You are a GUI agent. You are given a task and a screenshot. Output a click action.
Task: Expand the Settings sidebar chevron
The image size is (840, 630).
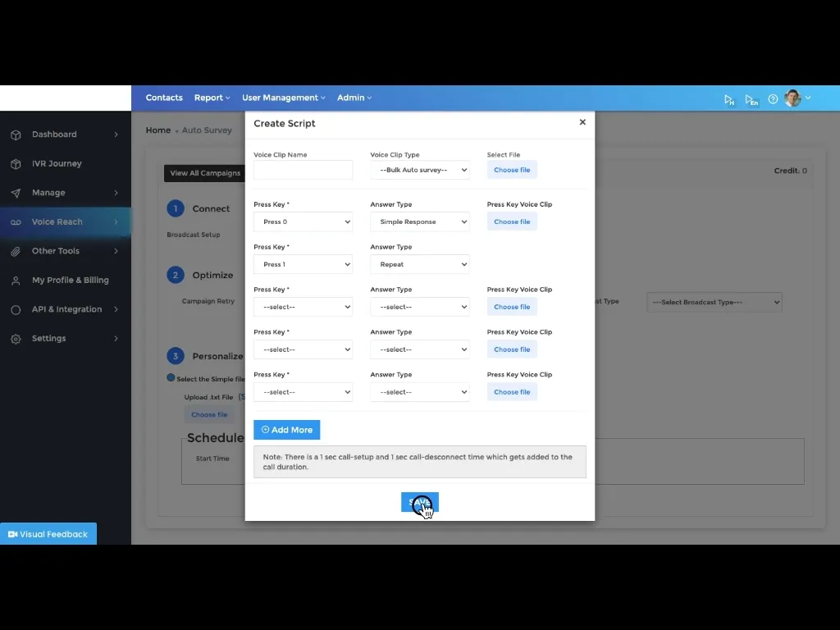point(116,339)
